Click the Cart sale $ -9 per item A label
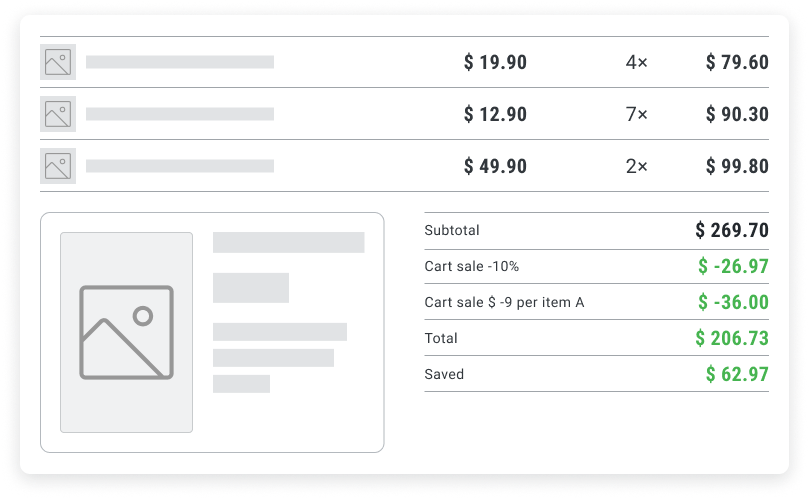 (504, 302)
